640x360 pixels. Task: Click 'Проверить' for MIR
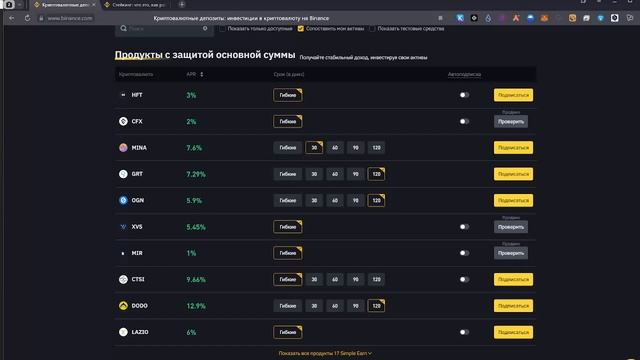point(511,253)
